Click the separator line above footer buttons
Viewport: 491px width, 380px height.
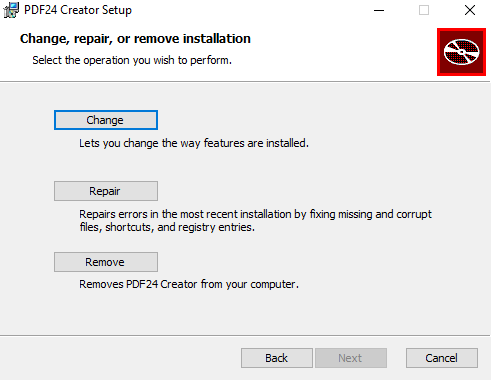(x=245, y=335)
